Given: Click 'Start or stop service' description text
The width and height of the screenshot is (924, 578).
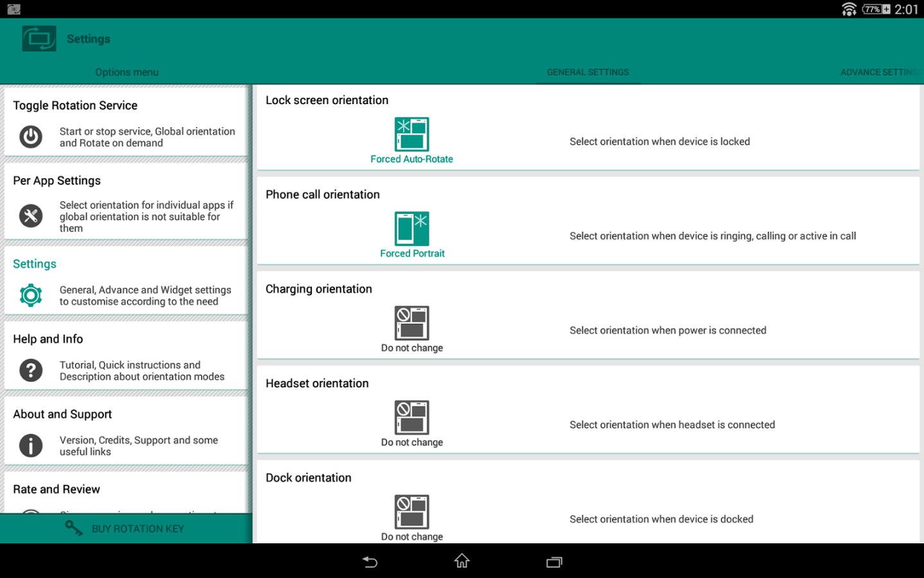Looking at the screenshot, I should (148, 137).
